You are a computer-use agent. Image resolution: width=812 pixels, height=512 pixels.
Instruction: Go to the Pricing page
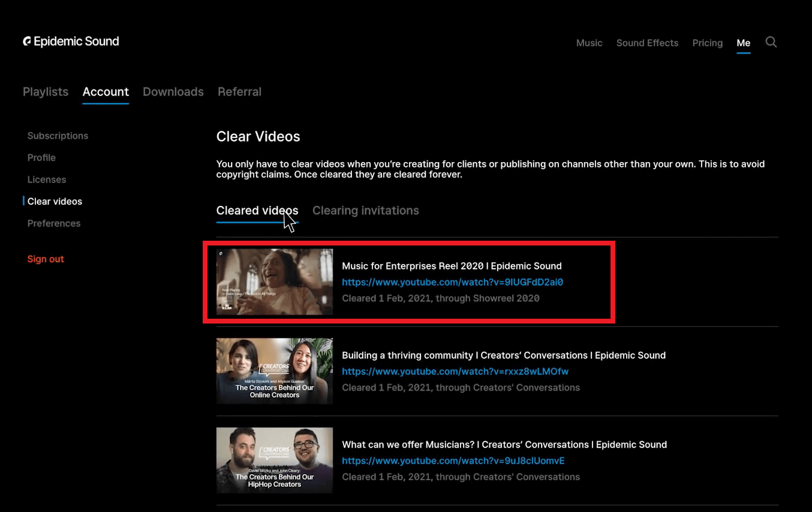(707, 43)
